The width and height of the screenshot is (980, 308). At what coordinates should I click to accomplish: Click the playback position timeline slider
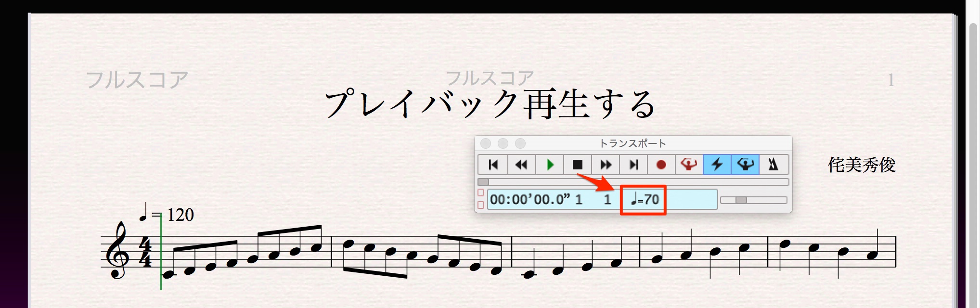tap(633, 182)
